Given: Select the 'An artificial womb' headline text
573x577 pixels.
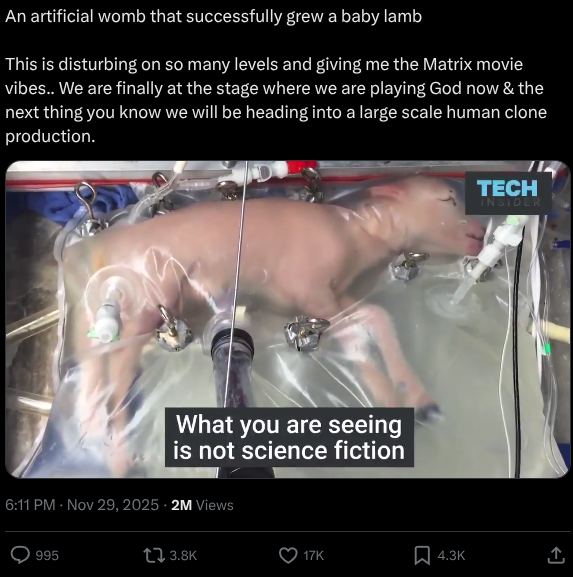Looking at the screenshot, I should coord(213,17).
